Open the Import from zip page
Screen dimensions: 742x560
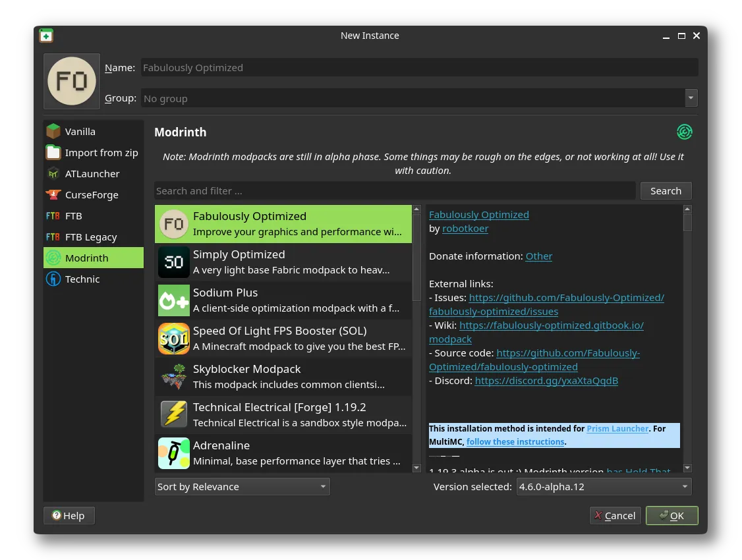(101, 153)
